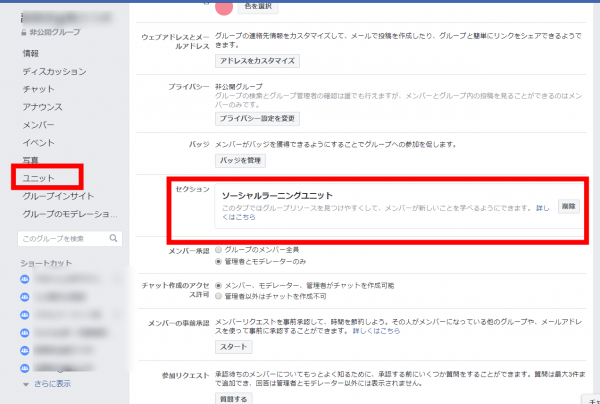Expand shortcuts with さらに表示 arrow
600x404 pixels.
click(x=26, y=384)
